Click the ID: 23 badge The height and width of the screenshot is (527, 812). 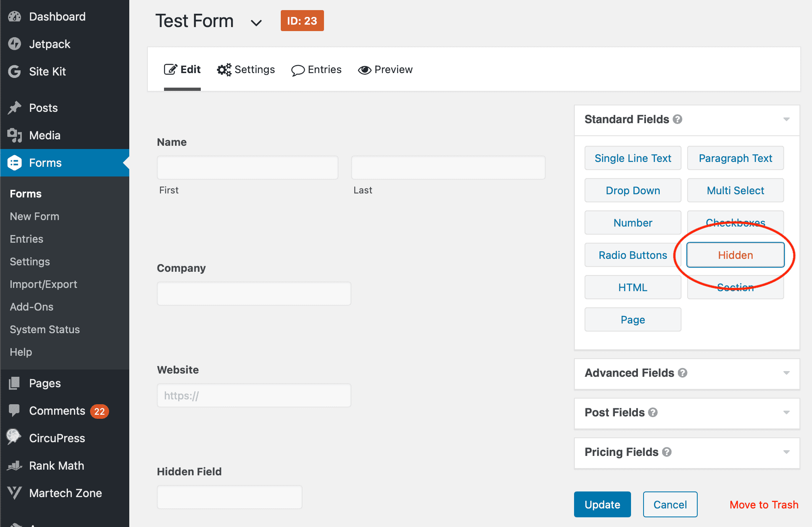point(302,21)
